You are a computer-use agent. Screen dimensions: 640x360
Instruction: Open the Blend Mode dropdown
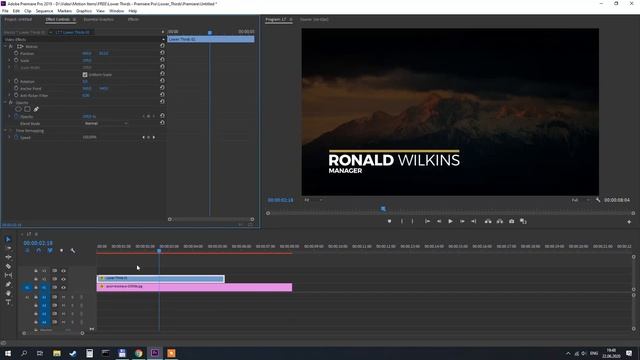coord(106,123)
